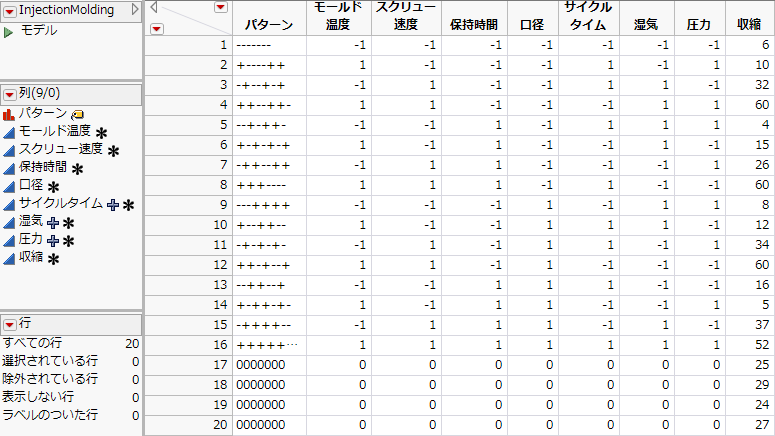Click 除外されている行 in the rows panel

[50, 379]
